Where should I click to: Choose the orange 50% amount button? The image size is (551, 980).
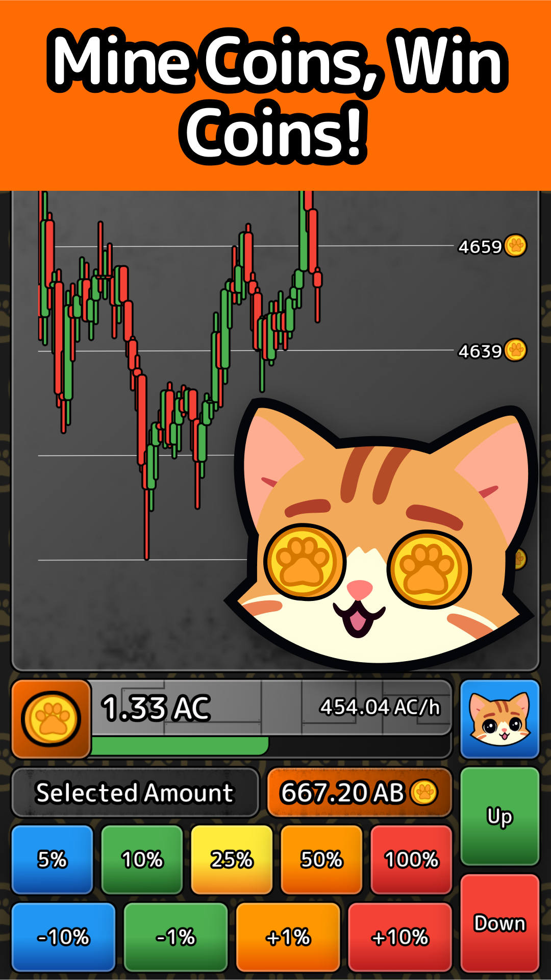(x=321, y=860)
